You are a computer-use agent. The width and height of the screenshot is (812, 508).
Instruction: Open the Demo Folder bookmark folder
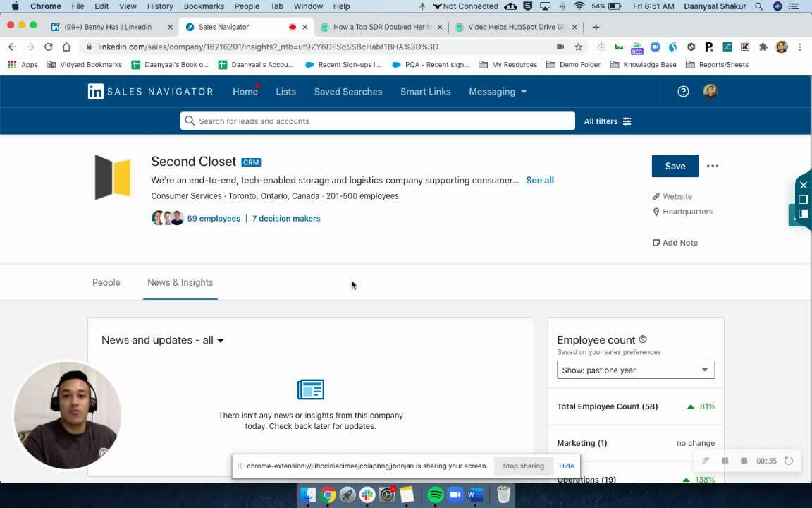573,65
